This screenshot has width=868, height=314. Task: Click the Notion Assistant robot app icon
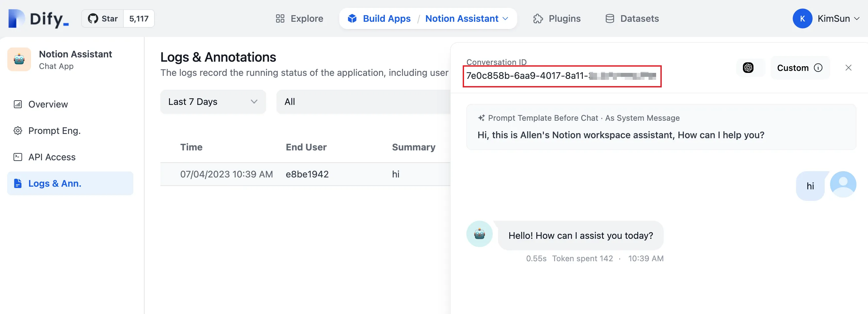tap(19, 59)
